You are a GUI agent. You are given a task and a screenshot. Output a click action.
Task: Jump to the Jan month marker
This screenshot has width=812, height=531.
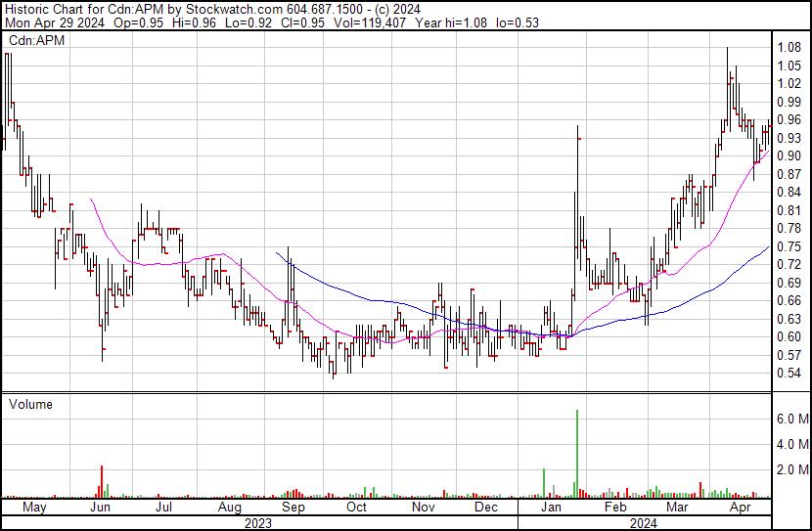click(551, 509)
